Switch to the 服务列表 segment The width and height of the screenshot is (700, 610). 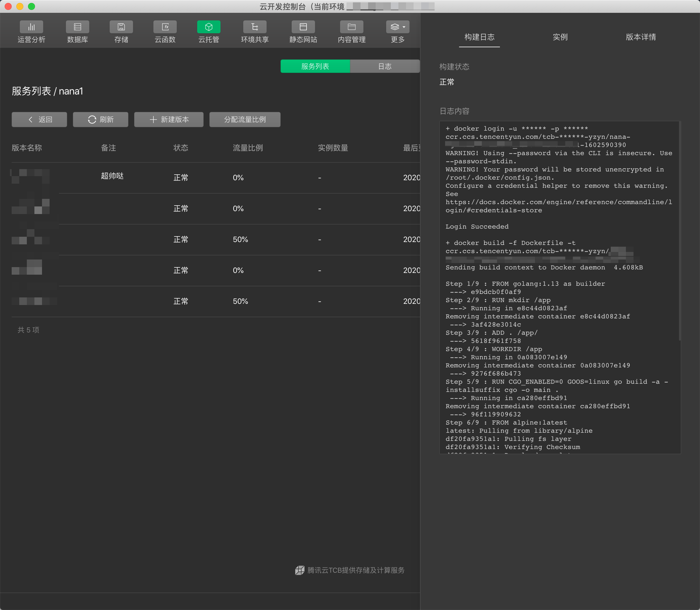tap(315, 66)
